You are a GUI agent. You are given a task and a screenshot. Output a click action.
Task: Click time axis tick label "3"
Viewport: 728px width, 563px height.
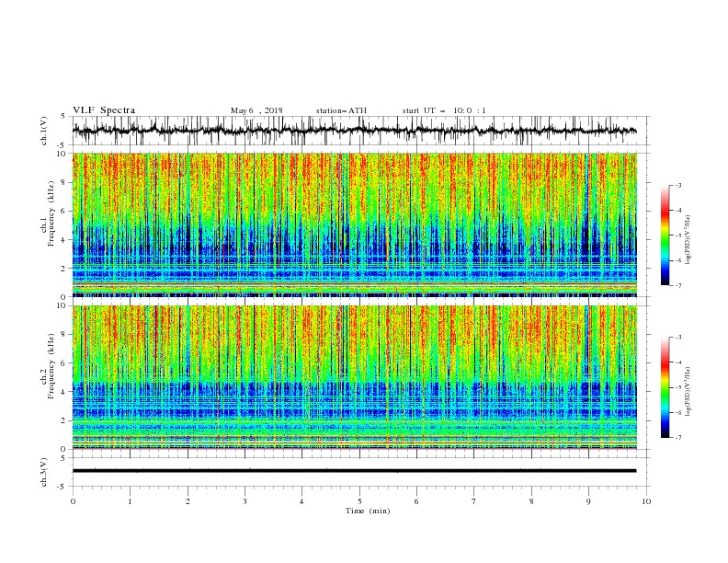pos(245,501)
